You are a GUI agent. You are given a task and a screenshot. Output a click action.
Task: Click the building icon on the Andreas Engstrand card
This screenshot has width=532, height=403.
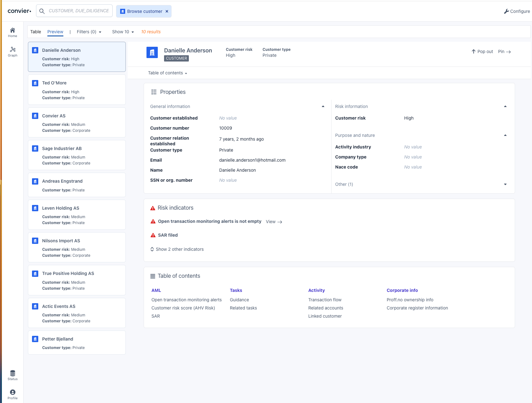pos(35,181)
